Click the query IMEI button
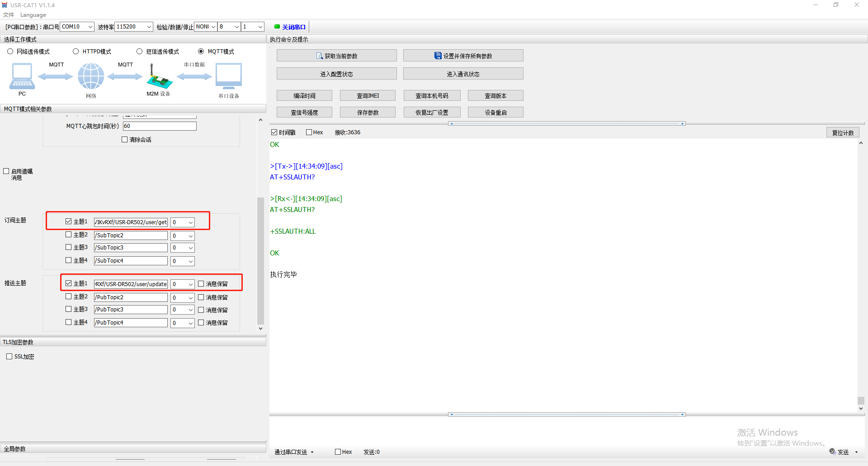The height and width of the screenshot is (466, 868). pyautogui.click(x=368, y=96)
